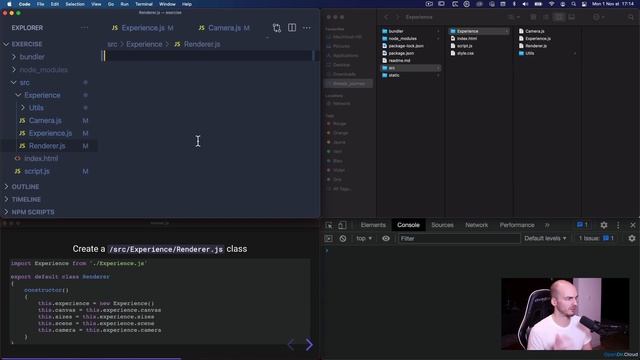Open the Wi-Fi icon in the menu bar
The height and width of the screenshot is (360, 640).
tap(551, 4)
